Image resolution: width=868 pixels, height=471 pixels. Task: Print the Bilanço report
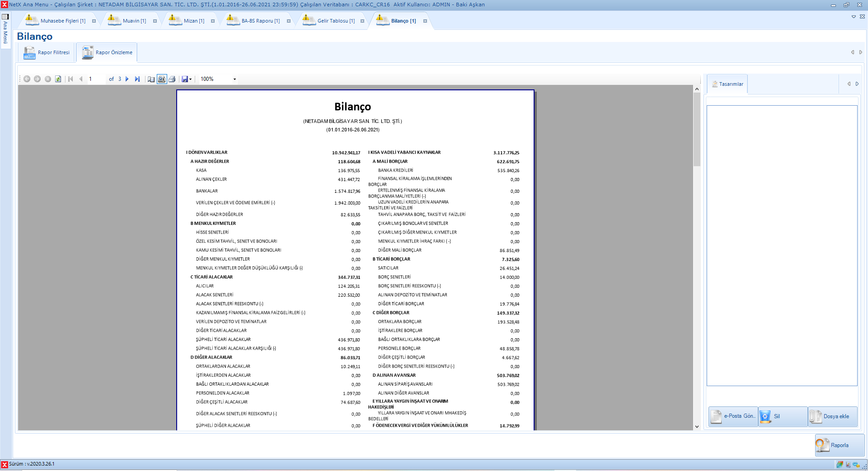pos(172,79)
